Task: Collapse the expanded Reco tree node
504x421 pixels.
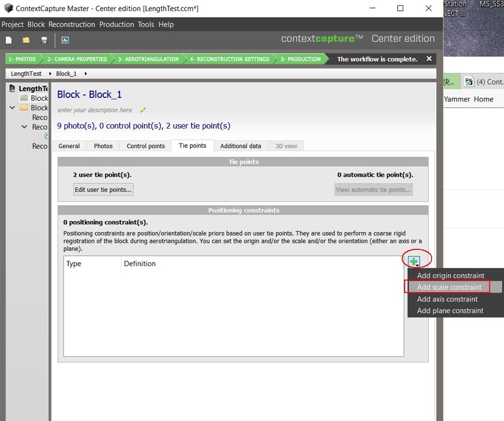Action: coord(24,127)
